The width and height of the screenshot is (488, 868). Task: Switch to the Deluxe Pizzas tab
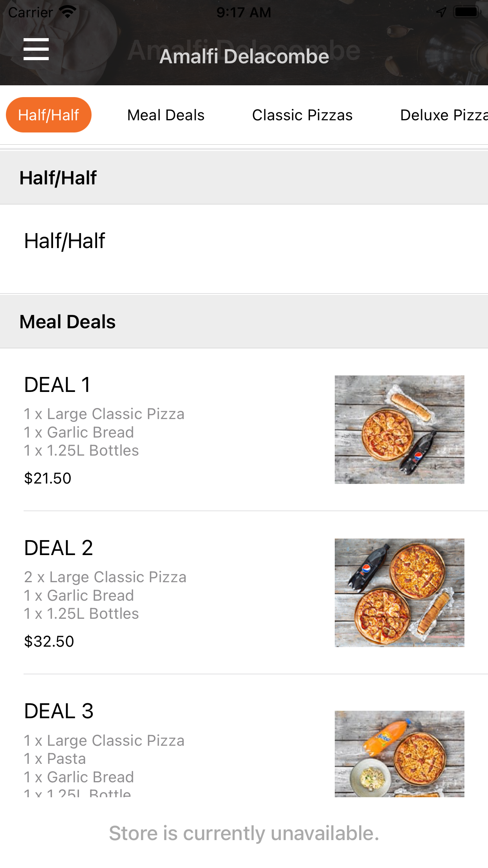pos(444,115)
